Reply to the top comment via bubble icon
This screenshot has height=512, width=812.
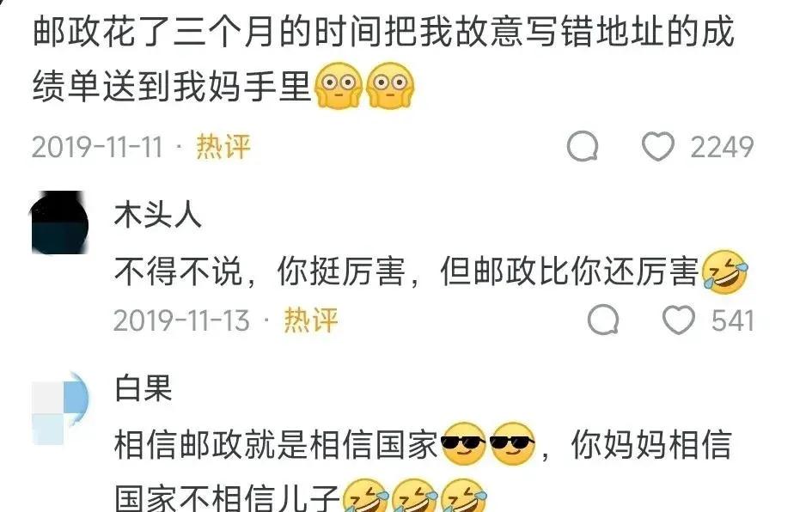click(583, 146)
